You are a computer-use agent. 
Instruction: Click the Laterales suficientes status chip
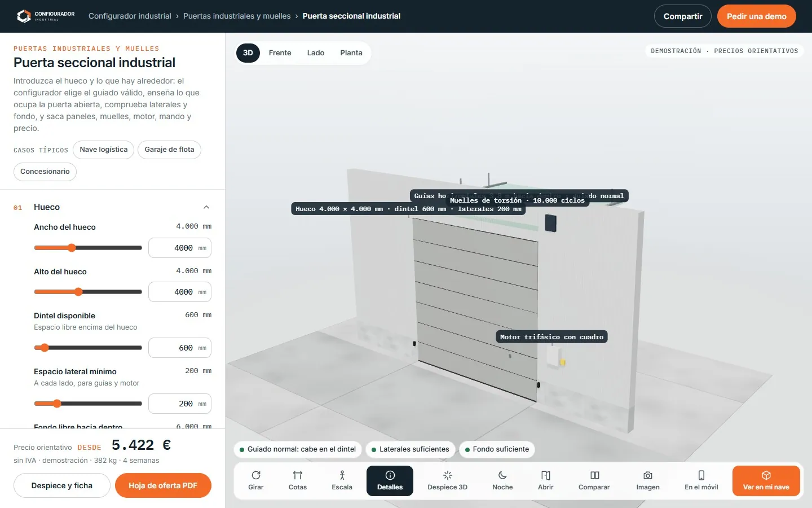point(411,449)
